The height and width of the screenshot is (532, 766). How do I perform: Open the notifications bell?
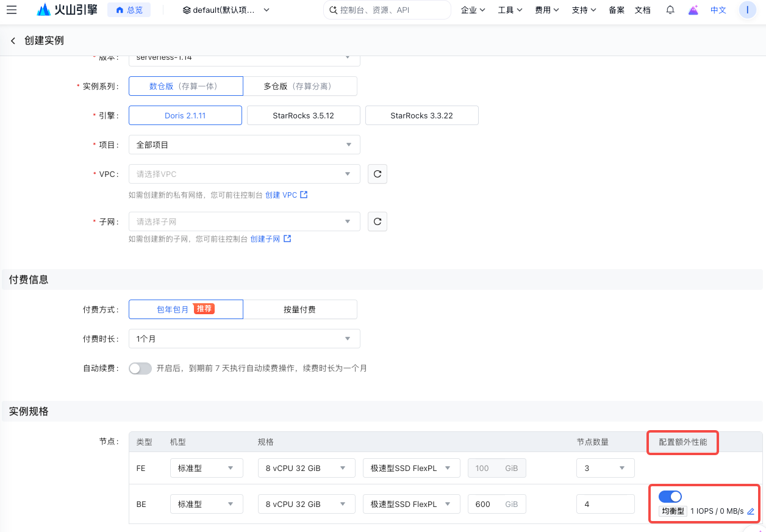click(670, 10)
